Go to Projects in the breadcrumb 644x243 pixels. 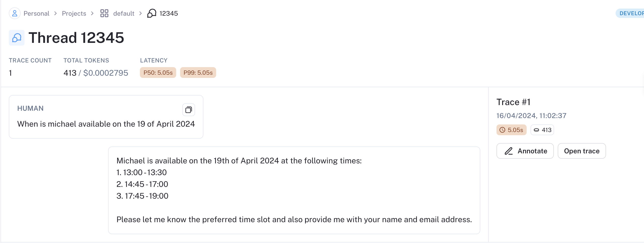click(74, 13)
